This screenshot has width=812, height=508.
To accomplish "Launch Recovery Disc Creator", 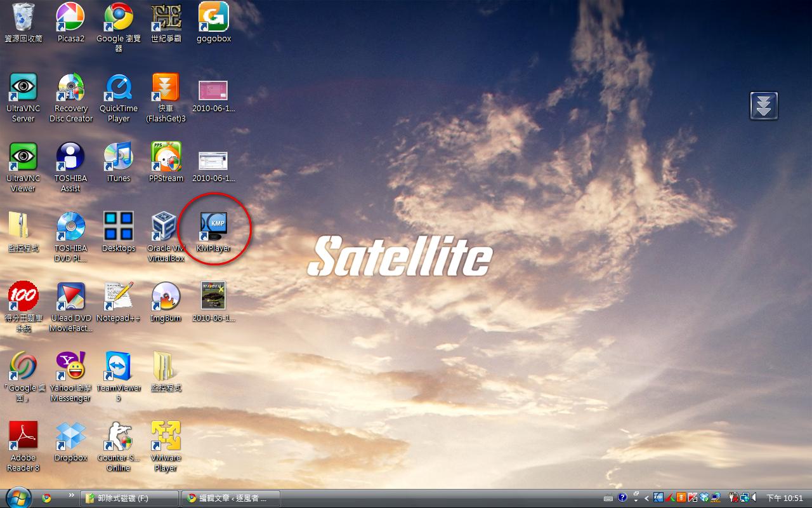I will 70,98.
